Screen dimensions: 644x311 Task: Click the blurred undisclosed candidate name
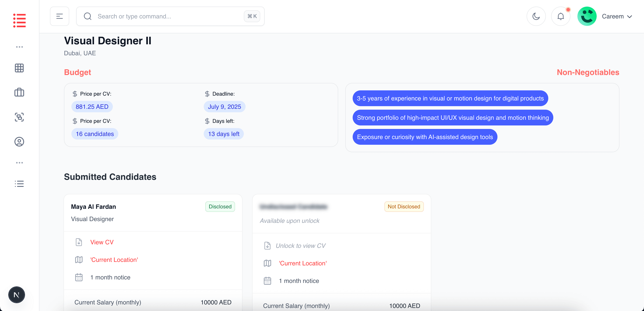coord(294,207)
